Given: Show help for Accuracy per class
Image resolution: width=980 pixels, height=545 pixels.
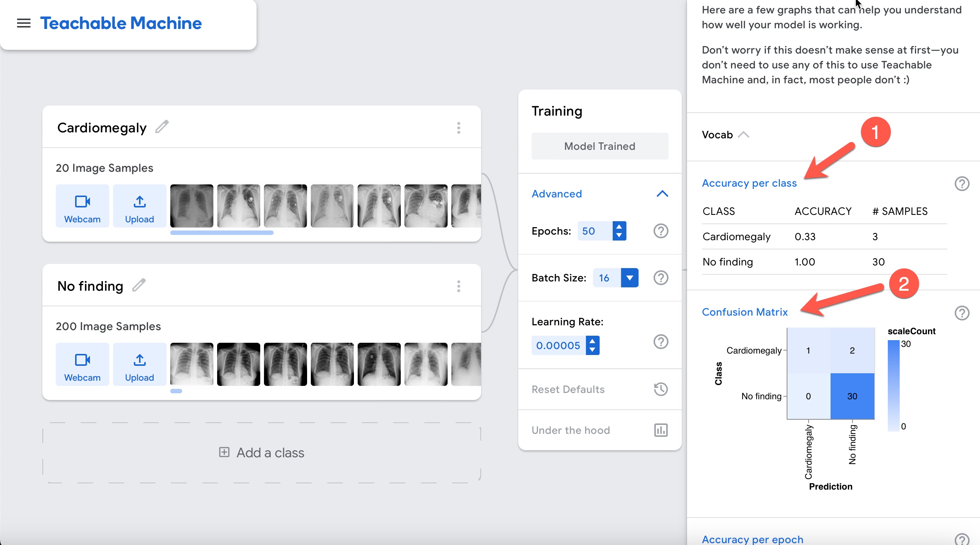Looking at the screenshot, I should 962,184.
